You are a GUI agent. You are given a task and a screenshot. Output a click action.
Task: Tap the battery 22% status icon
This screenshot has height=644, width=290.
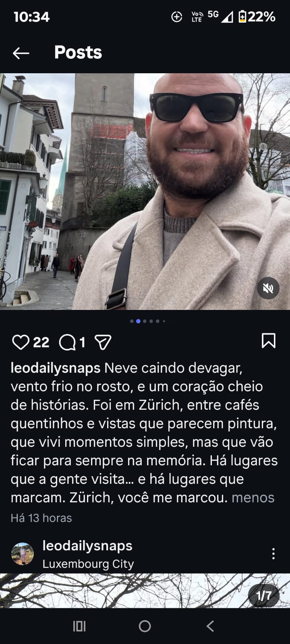click(x=257, y=17)
